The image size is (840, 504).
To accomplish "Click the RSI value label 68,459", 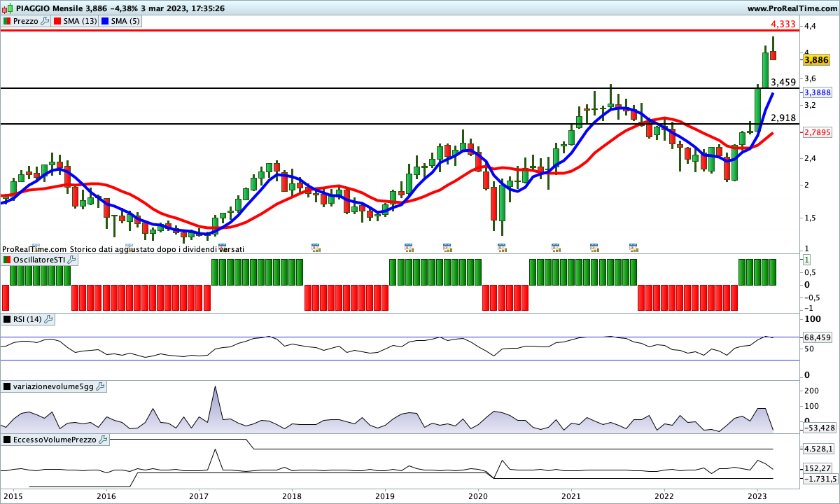I will [x=818, y=337].
